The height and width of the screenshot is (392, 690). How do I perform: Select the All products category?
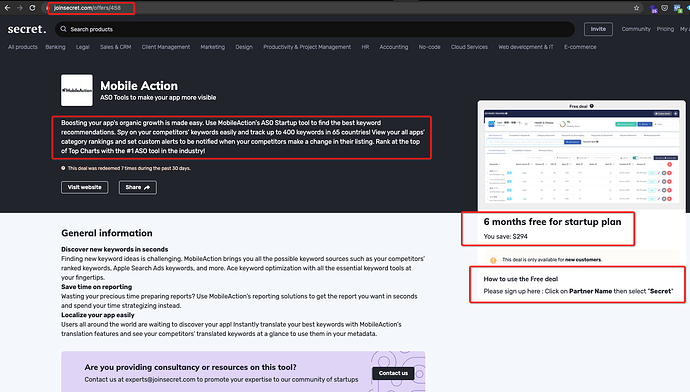(23, 47)
